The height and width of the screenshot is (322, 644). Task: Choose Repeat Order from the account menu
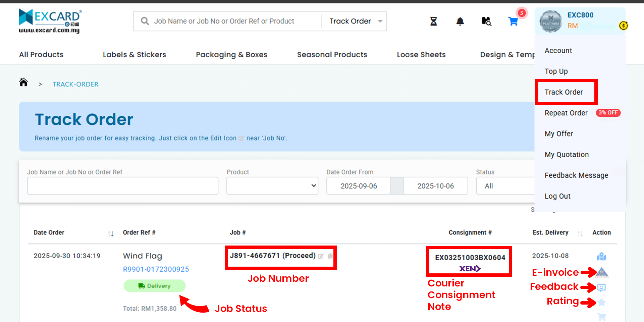tap(566, 113)
